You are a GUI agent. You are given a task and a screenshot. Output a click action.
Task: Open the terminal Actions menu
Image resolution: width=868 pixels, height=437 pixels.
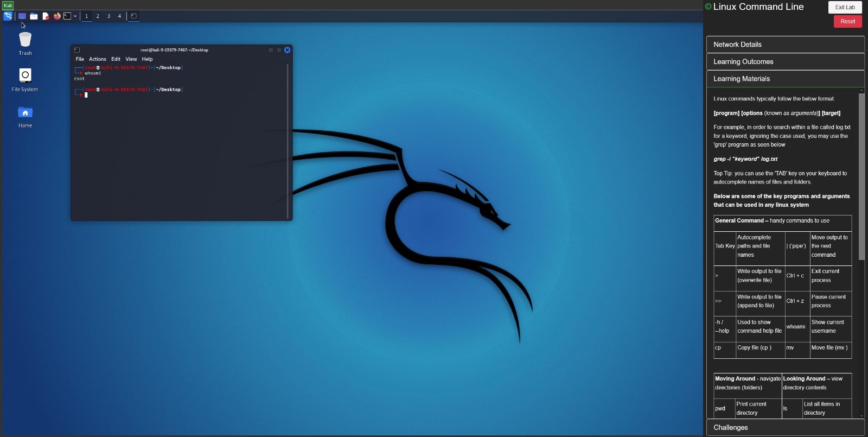click(x=98, y=59)
